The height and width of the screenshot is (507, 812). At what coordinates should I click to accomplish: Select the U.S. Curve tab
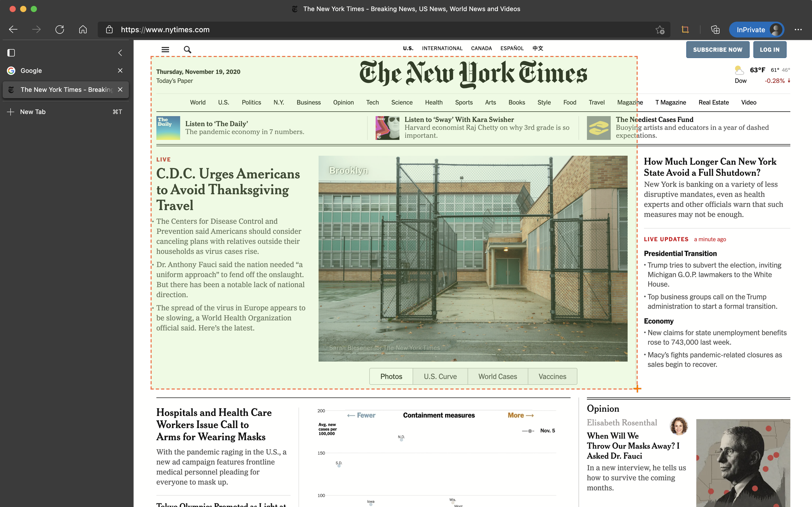point(440,376)
